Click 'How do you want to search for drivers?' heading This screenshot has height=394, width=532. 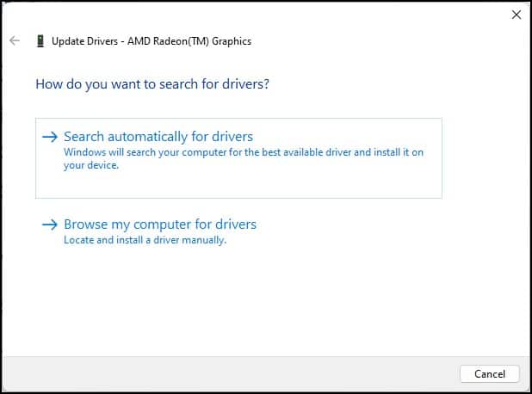(x=152, y=84)
